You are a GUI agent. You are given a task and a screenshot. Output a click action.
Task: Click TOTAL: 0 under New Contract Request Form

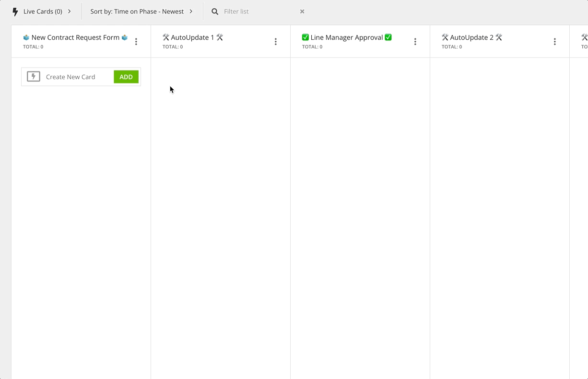33,47
